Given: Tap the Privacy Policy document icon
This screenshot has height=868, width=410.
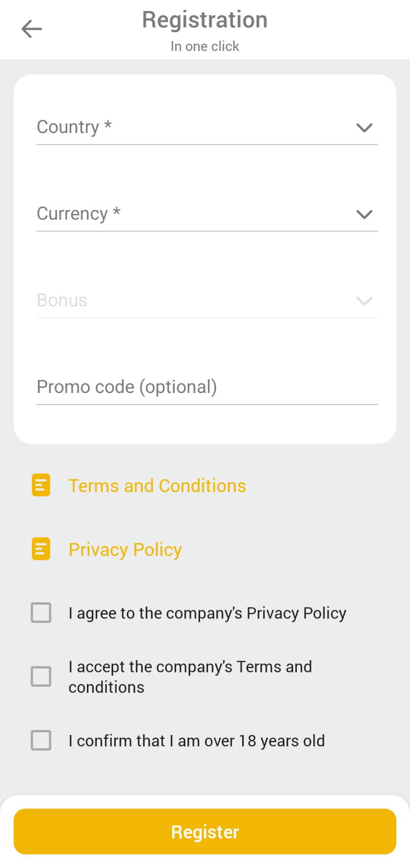Looking at the screenshot, I should [x=41, y=549].
